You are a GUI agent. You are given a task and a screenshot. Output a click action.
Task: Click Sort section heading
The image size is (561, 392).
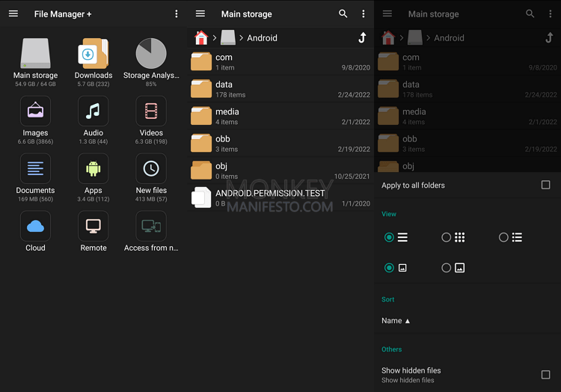click(x=387, y=299)
